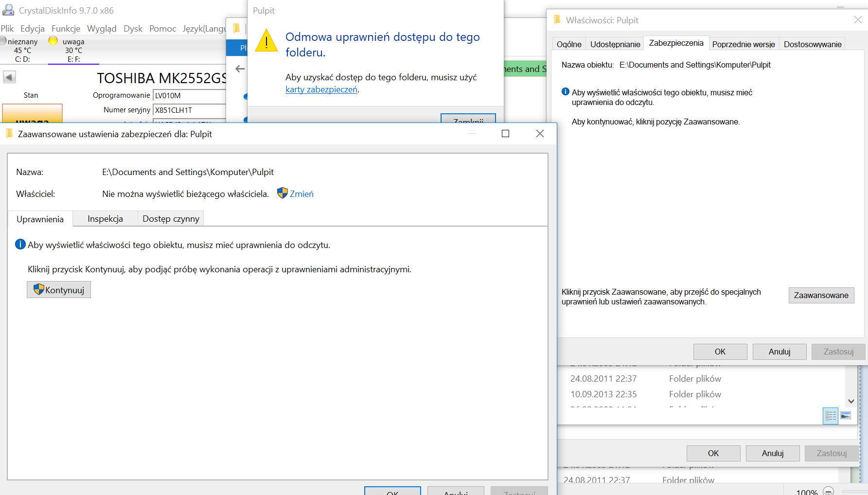Follow the karty zabezpieczeń link
Image resolution: width=868 pixels, height=495 pixels.
(321, 89)
